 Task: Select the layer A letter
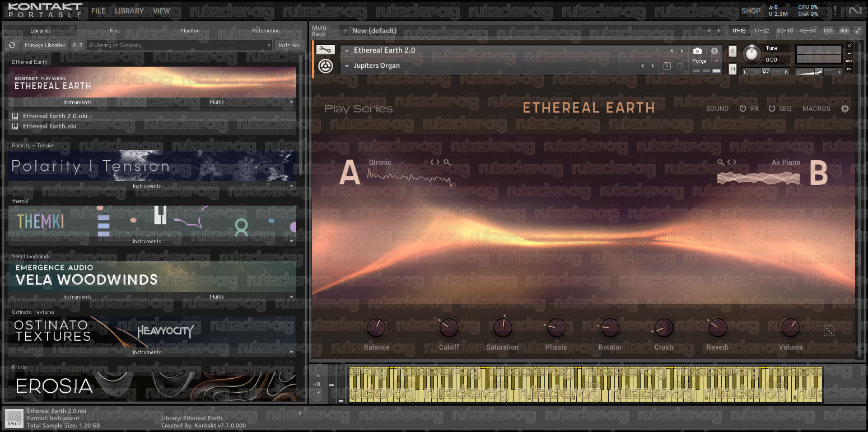(x=350, y=173)
